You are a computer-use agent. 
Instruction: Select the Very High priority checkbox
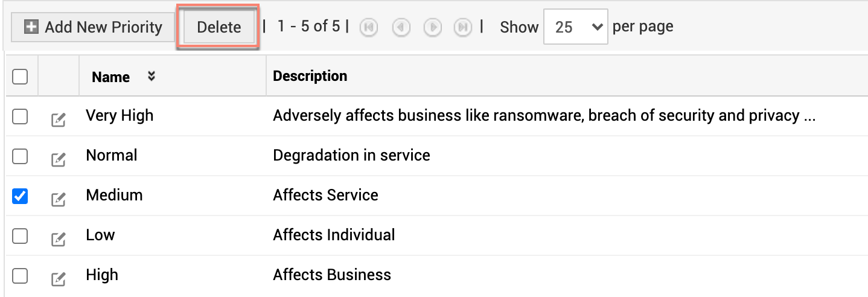[20, 116]
